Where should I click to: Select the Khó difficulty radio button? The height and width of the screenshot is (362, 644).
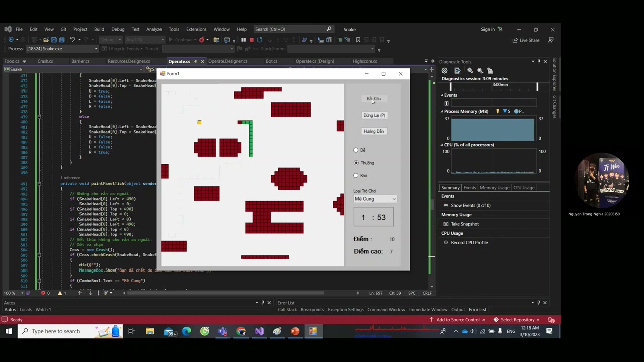356,175
